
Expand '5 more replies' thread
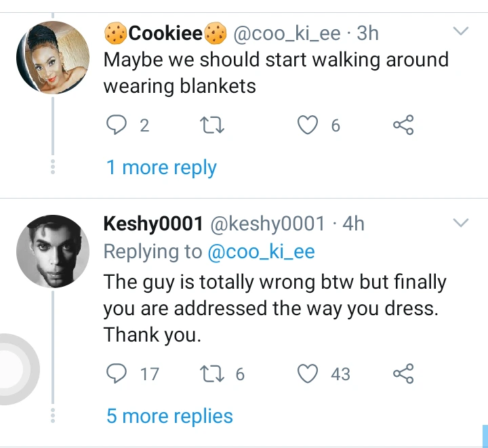(169, 415)
